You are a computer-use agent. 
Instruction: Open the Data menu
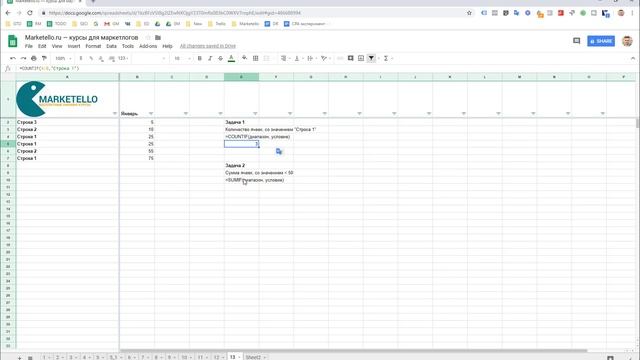111,46
